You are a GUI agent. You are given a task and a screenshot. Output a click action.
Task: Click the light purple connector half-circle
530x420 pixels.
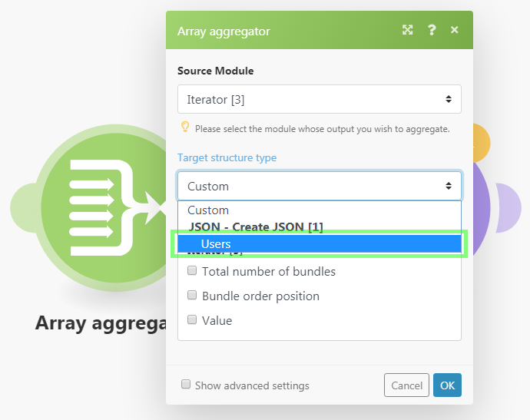tap(508, 208)
